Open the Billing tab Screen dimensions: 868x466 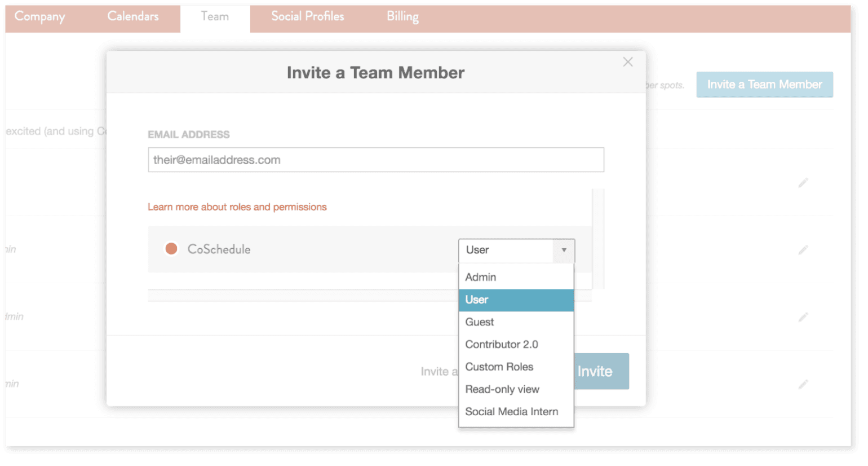[x=402, y=16]
